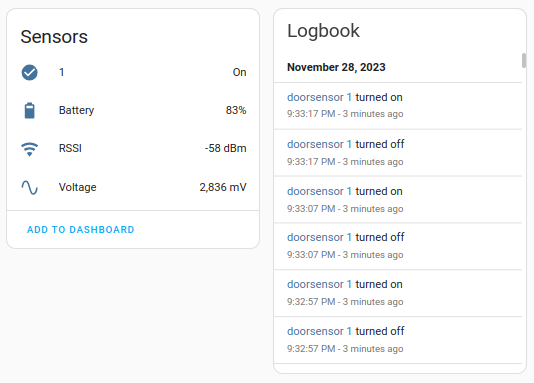The height and width of the screenshot is (383, 534).
Task: Open doorsensor 1 link in 9:32:57 turned on entry
Action: coord(319,284)
